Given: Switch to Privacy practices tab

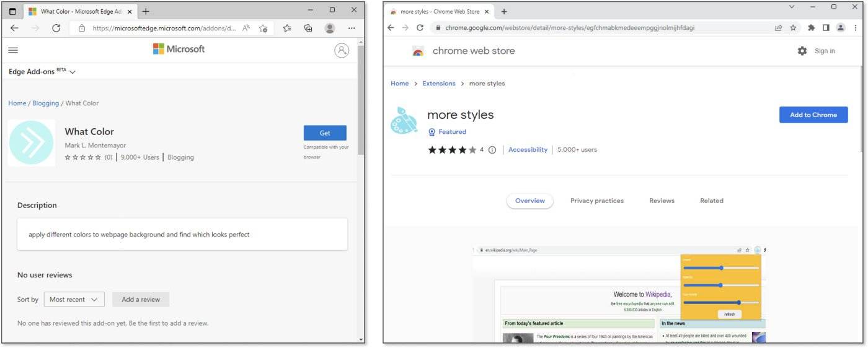Looking at the screenshot, I should tap(597, 201).
